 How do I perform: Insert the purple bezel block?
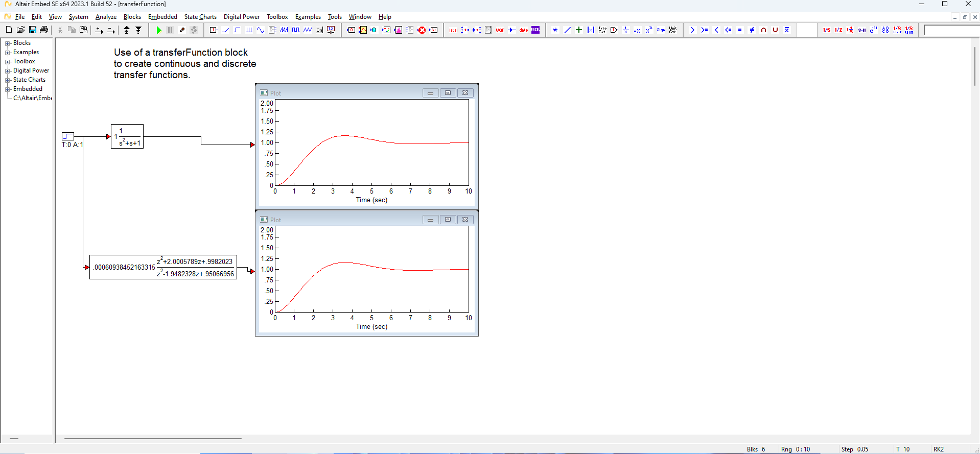[x=535, y=30]
